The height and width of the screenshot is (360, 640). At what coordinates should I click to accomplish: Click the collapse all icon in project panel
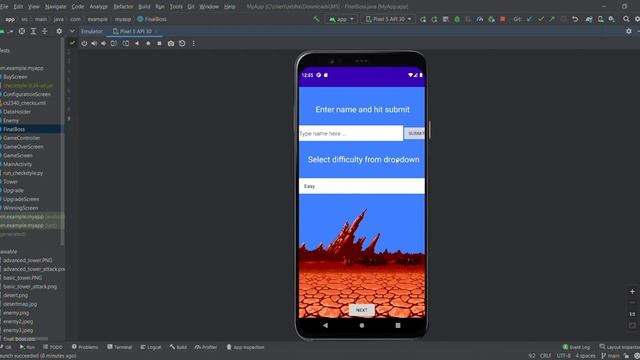point(44,31)
